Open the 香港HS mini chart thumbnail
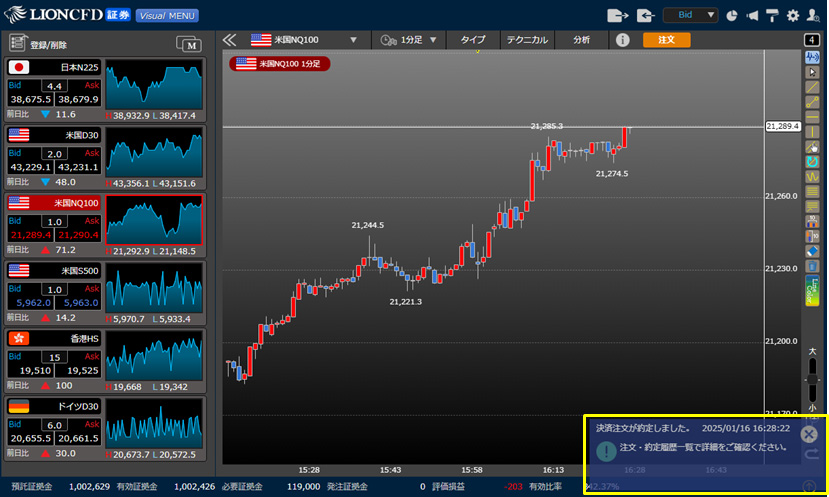This screenshot has width=829, height=497. 154,355
